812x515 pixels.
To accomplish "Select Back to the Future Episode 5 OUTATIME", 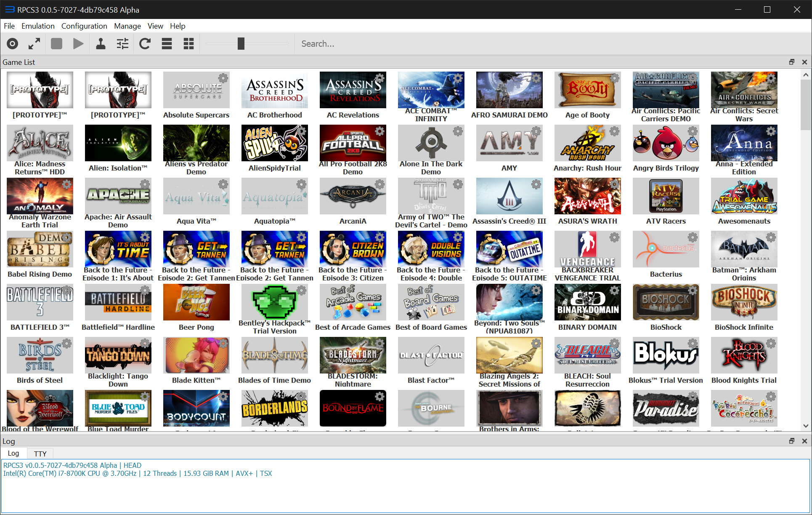I will click(509, 249).
